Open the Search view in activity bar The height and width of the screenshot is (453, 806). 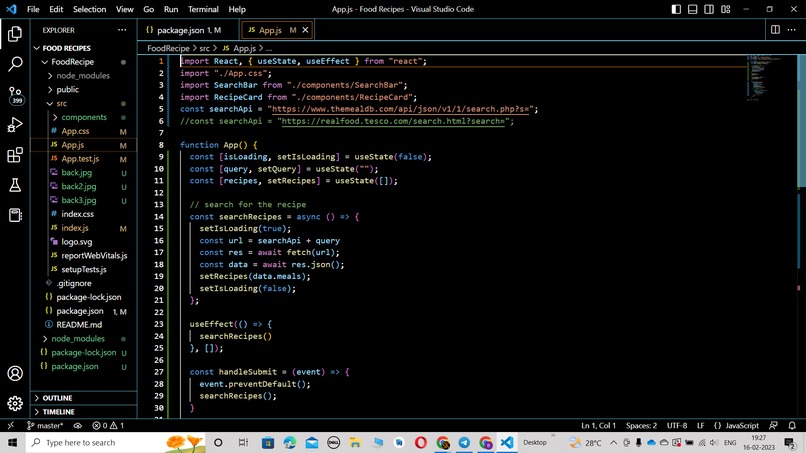[x=15, y=64]
